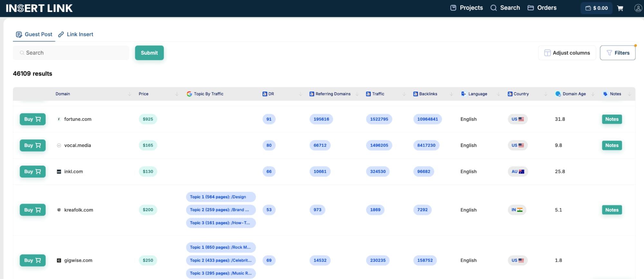Switch to the Link Insert tab

76,34
